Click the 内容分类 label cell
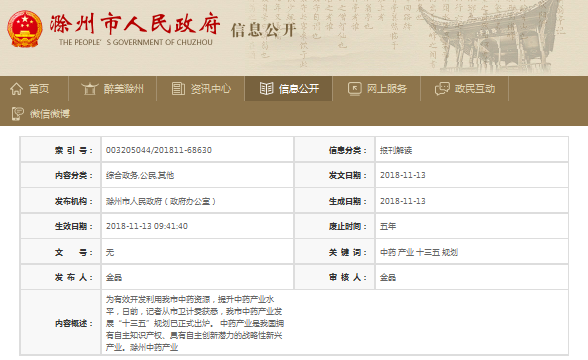Image resolution: width=588 pixels, height=360 pixels. pyautogui.click(x=61, y=175)
